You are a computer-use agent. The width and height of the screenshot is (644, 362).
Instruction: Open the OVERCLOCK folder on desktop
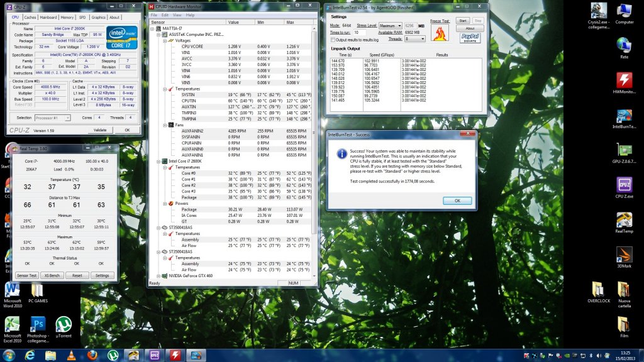pyautogui.click(x=599, y=292)
